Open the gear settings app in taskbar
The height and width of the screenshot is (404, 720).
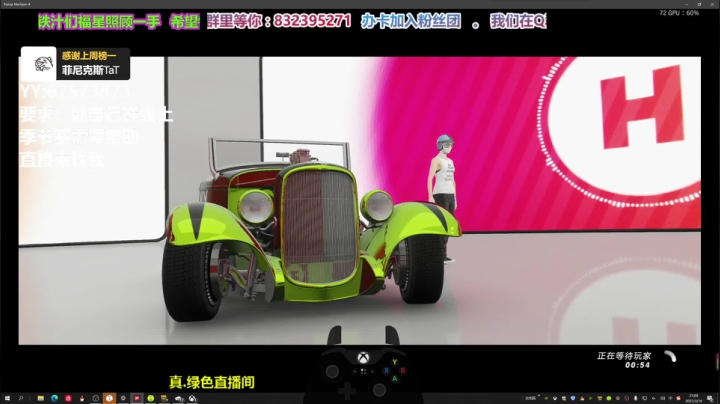coord(123,398)
